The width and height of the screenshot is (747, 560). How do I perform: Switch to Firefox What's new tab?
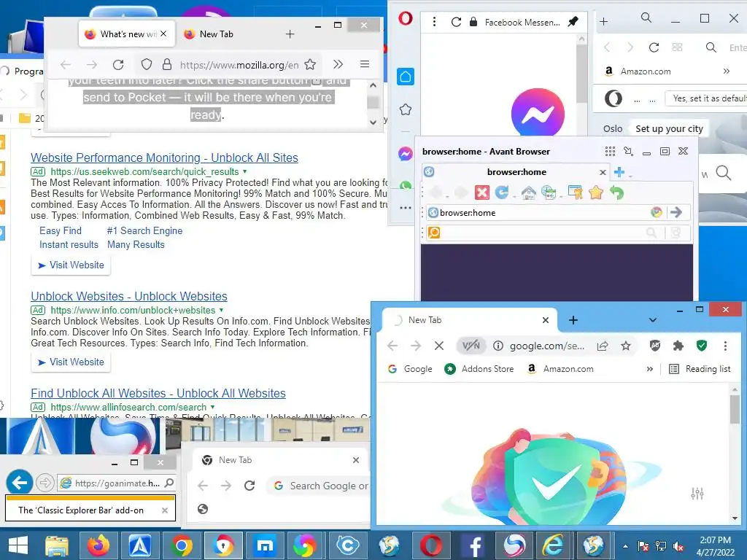[x=125, y=34]
